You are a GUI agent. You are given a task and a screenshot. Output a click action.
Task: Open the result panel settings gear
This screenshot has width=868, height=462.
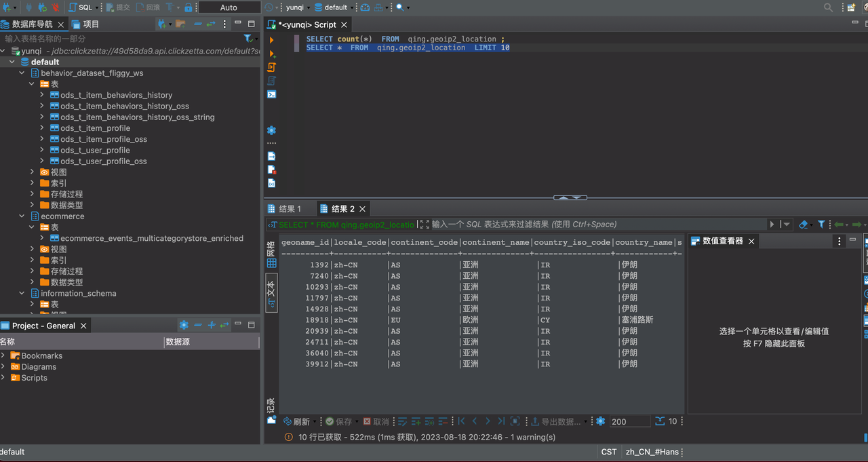[x=600, y=421]
